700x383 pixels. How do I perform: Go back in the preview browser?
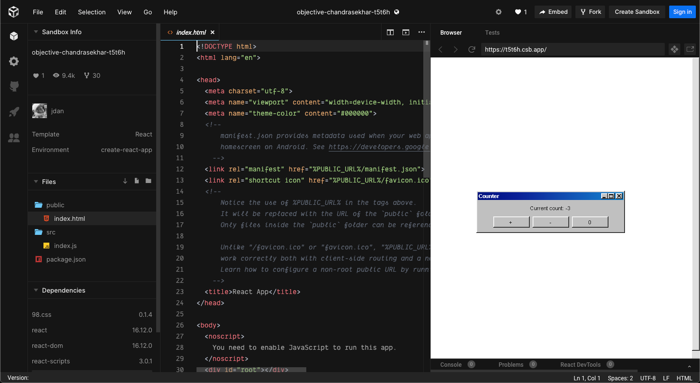pos(441,49)
